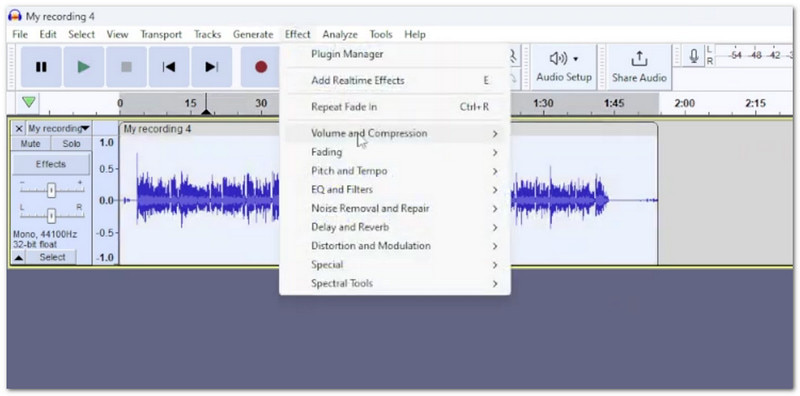Screen dimensions: 800x396
Task: Expand the EQ and Filters submenu
Action: 395,190
